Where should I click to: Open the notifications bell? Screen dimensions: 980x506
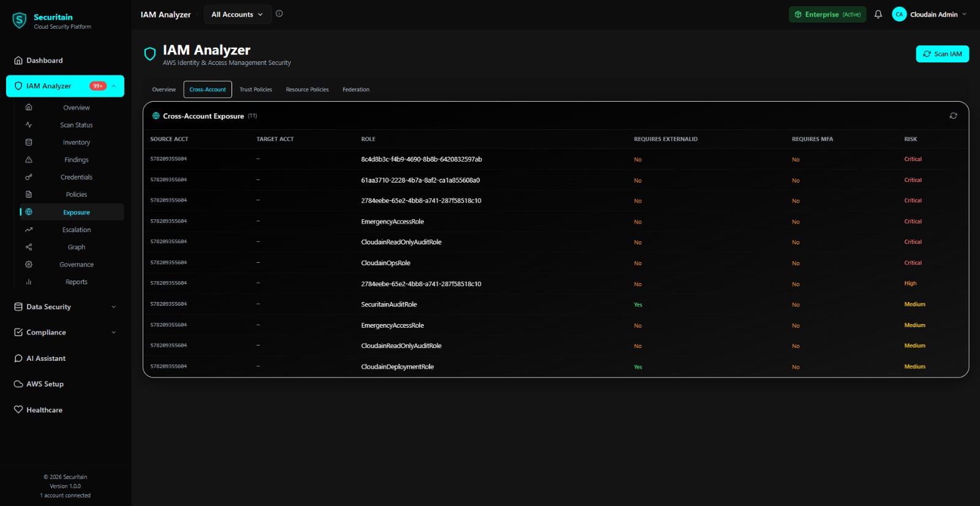point(878,14)
